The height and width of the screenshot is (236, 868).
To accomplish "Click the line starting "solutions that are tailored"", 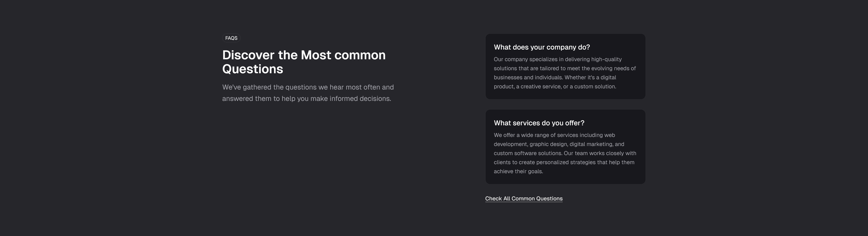I will (x=565, y=69).
